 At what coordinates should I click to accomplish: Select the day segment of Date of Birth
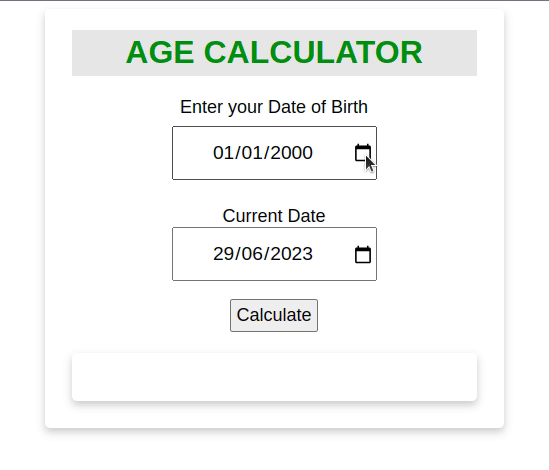pyautogui.click(x=222, y=153)
